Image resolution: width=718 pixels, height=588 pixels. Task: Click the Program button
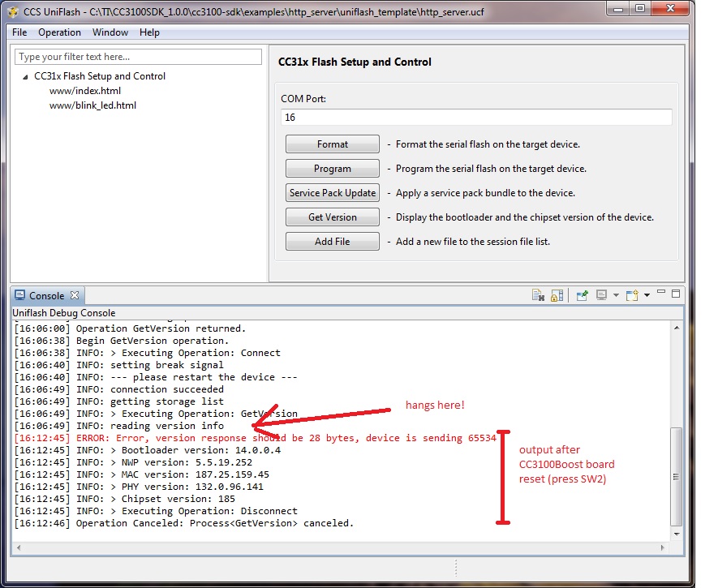pos(333,169)
